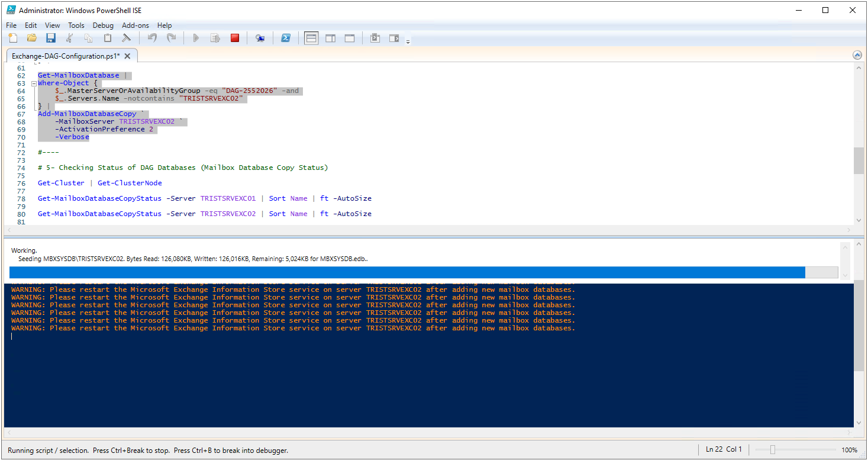The height and width of the screenshot is (460, 868).
Task: Cut selection using the scissors icon
Action: pyautogui.click(x=70, y=38)
